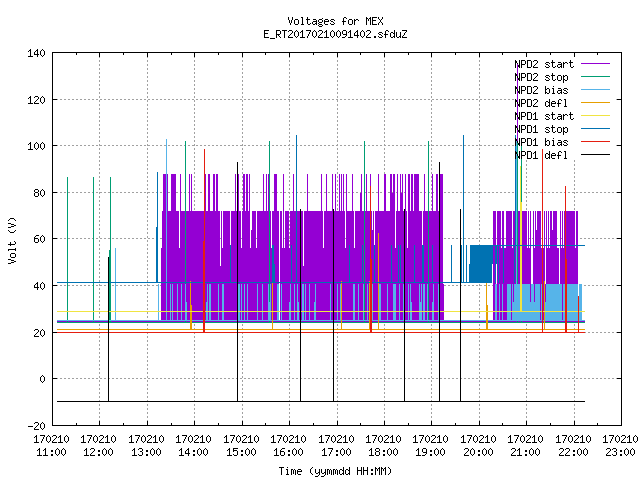This screenshot has height=480, width=640.
Task: Click the light blue legend line sample for NPD2 bias
Action: click(x=596, y=90)
